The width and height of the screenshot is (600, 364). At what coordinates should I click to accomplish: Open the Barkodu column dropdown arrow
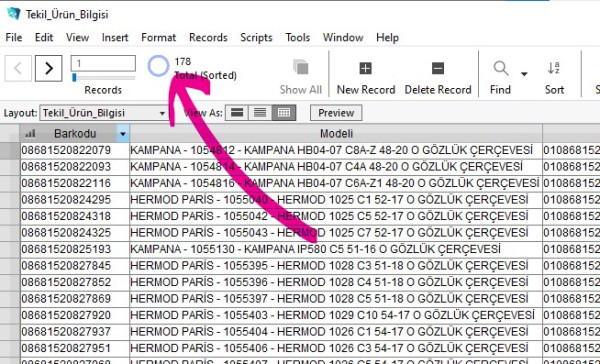tap(122, 134)
